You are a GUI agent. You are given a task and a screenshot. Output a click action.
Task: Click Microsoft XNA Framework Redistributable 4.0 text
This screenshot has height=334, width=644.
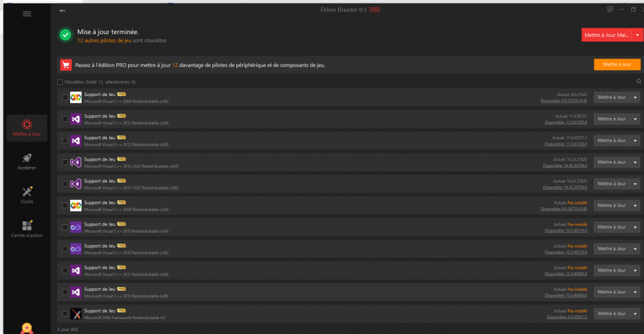125,317
